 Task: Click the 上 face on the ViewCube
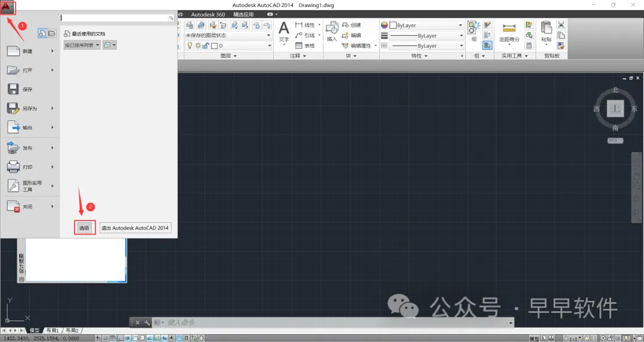click(615, 109)
